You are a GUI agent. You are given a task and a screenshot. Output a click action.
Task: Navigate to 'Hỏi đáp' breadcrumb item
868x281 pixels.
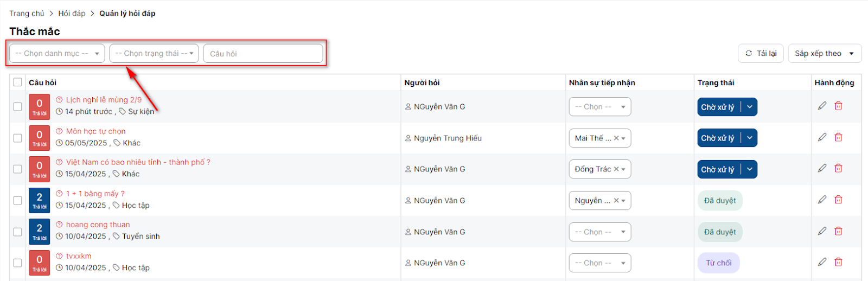coord(72,14)
